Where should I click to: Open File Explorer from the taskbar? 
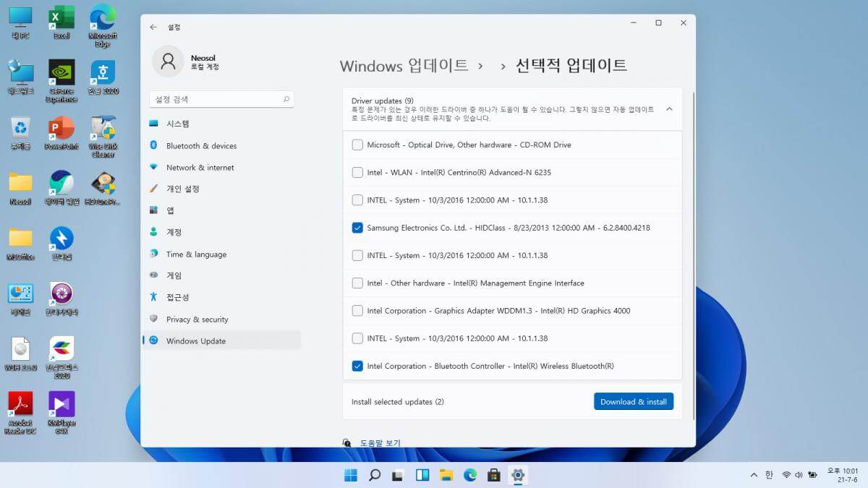tap(446, 475)
